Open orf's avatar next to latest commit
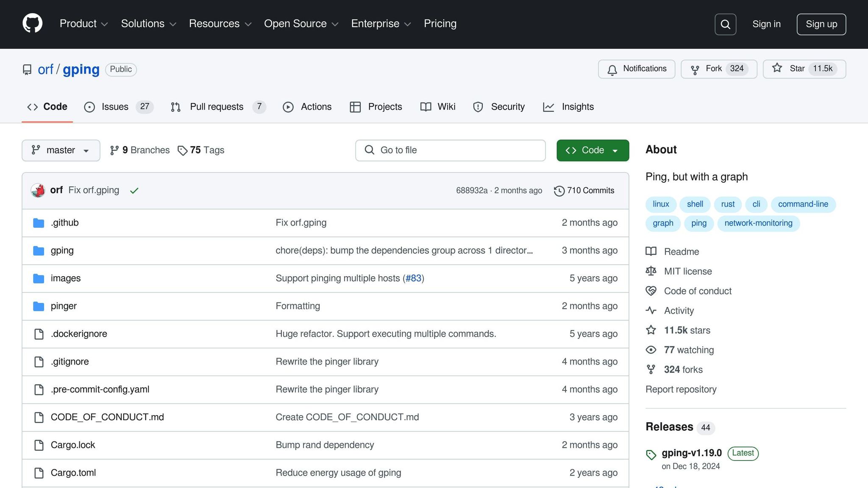This screenshot has height=488, width=868. click(38, 191)
